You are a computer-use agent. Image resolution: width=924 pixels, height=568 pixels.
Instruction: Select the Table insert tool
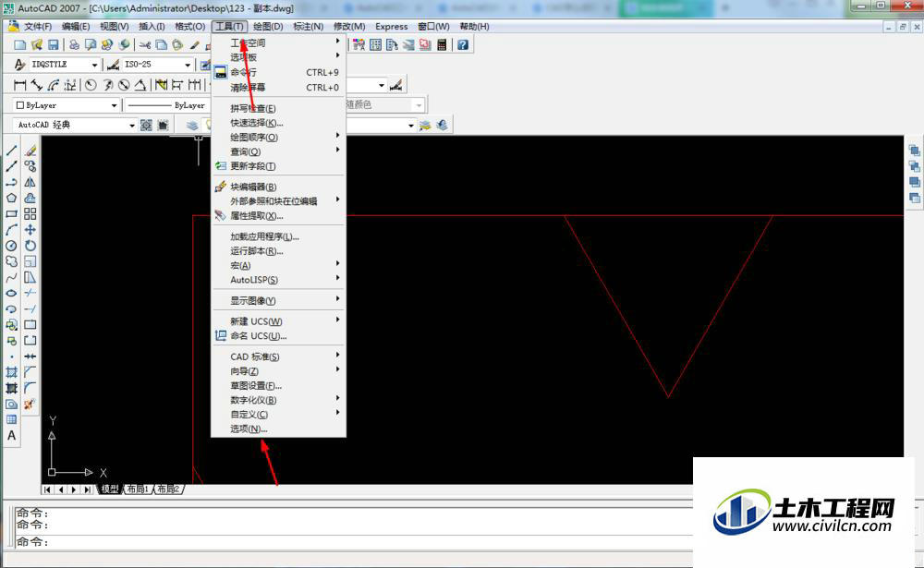11,419
